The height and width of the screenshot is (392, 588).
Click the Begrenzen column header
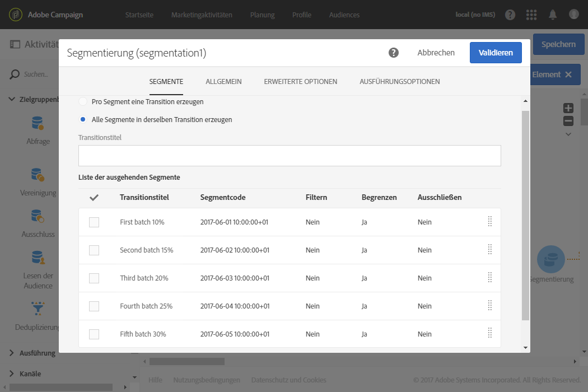point(379,197)
